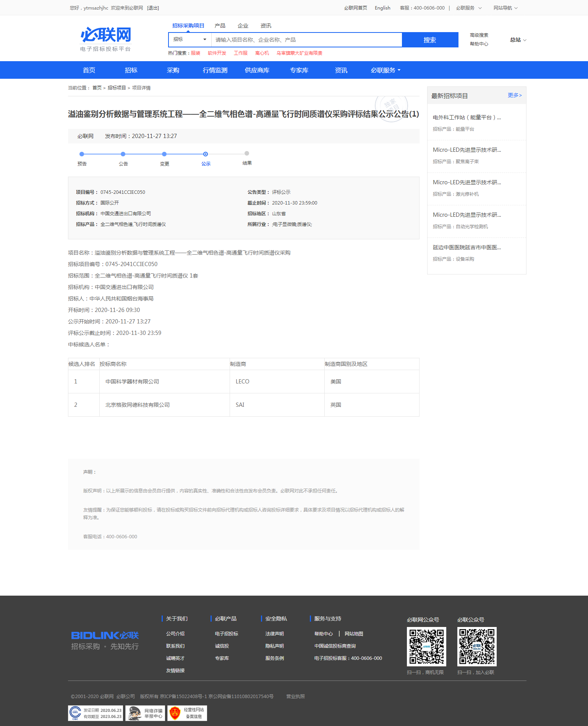Select the 预告 progress step
The image size is (588, 726).
coord(82,159)
